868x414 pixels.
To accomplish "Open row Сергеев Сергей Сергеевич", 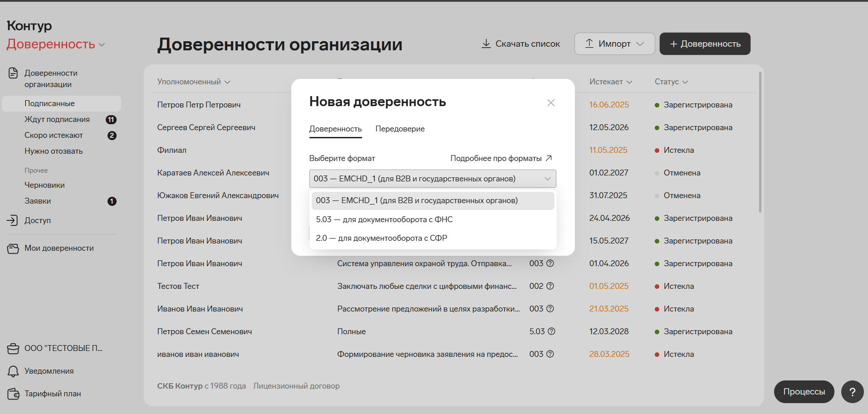I will point(206,127).
